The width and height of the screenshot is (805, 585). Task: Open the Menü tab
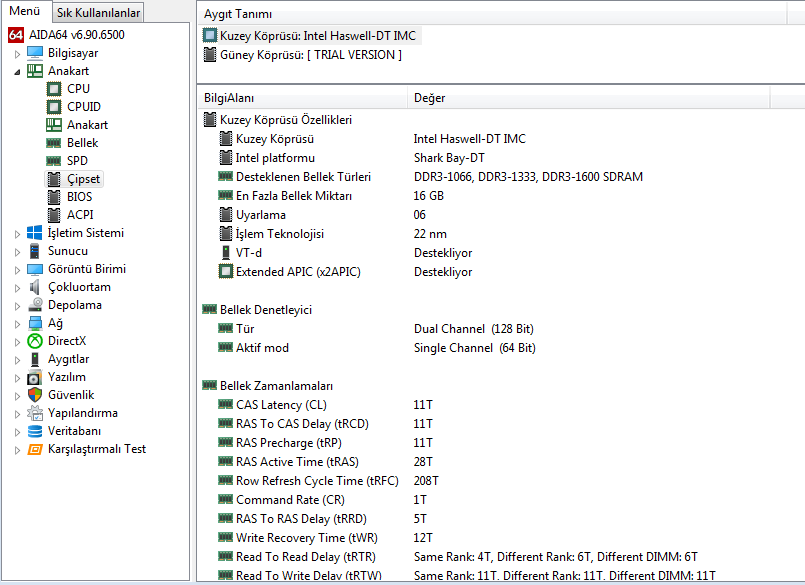26,11
